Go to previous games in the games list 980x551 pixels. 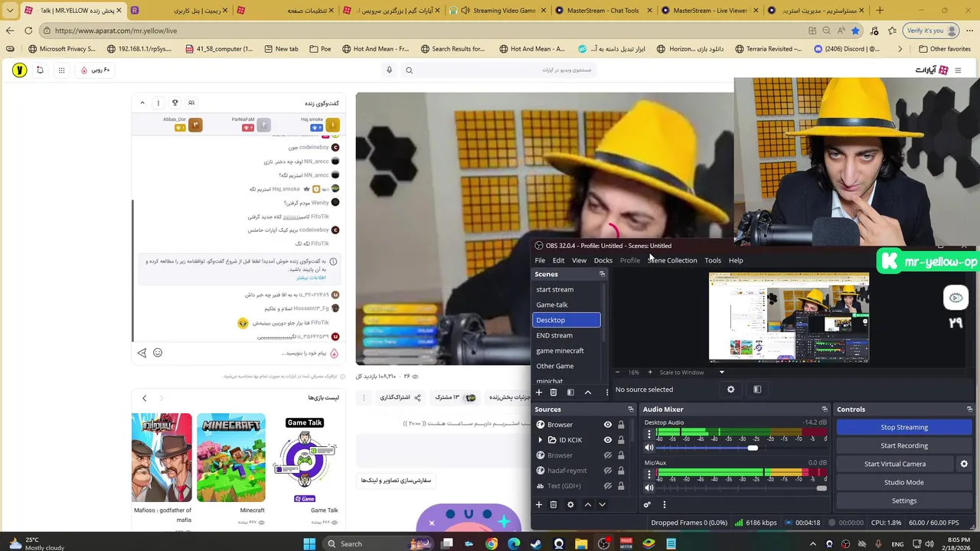point(144,398)
